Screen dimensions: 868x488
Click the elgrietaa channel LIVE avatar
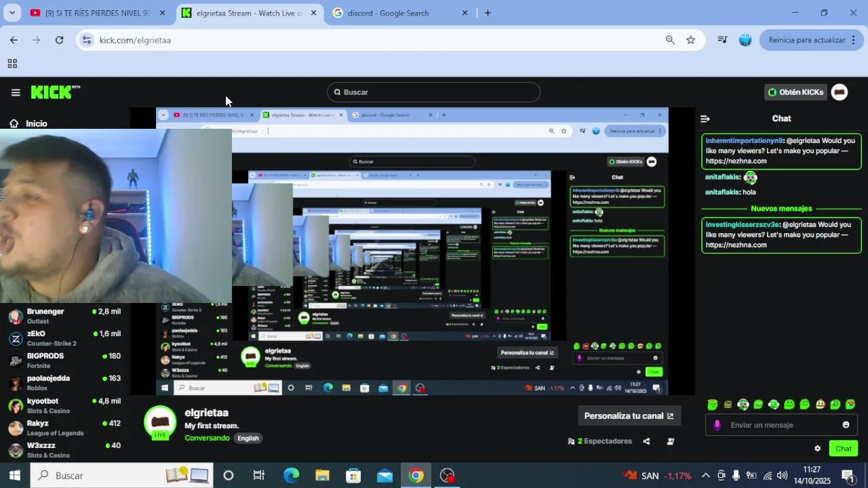click(x=160, y=423)
